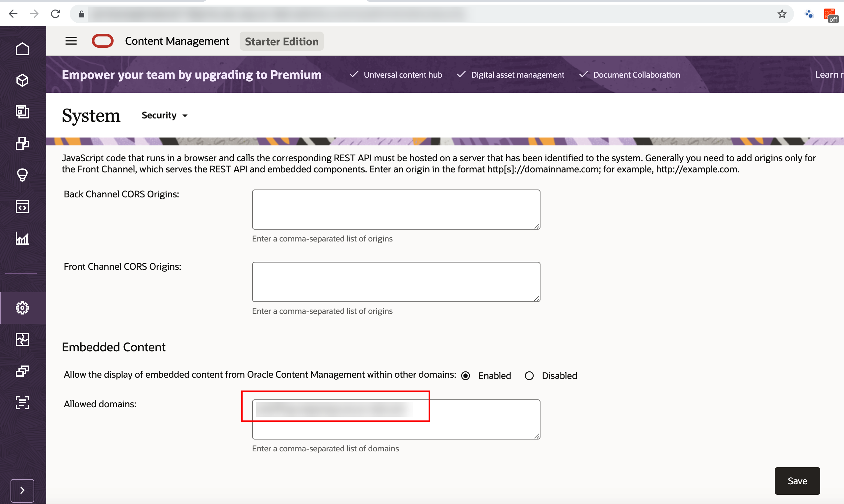The height and width of the screenshot is (504, 844).
Task: Bookmark this page with star icon
Action: click(x=782, y=14)
